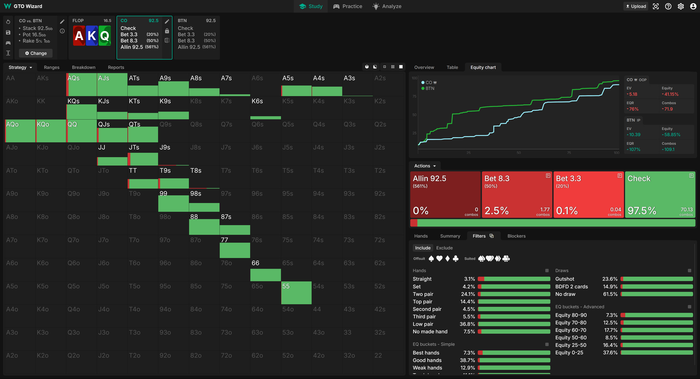Select the Check action tile
This screenshot has height=379, width=700.
660,195
